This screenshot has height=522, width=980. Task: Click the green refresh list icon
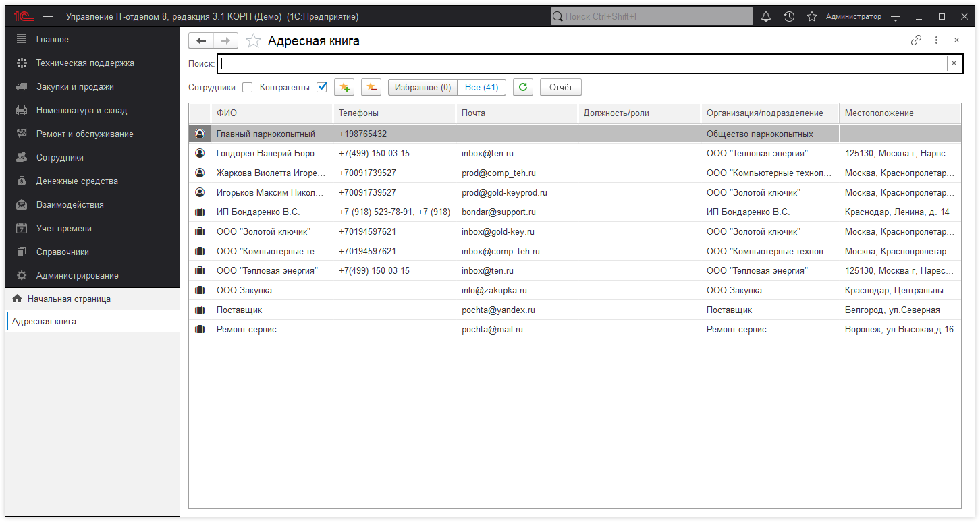[x=522, y=87]
